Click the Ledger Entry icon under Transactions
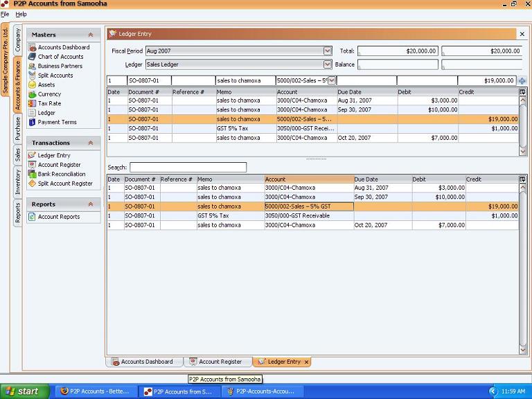This screenshot has height=399, width=532. click(33, 155)
